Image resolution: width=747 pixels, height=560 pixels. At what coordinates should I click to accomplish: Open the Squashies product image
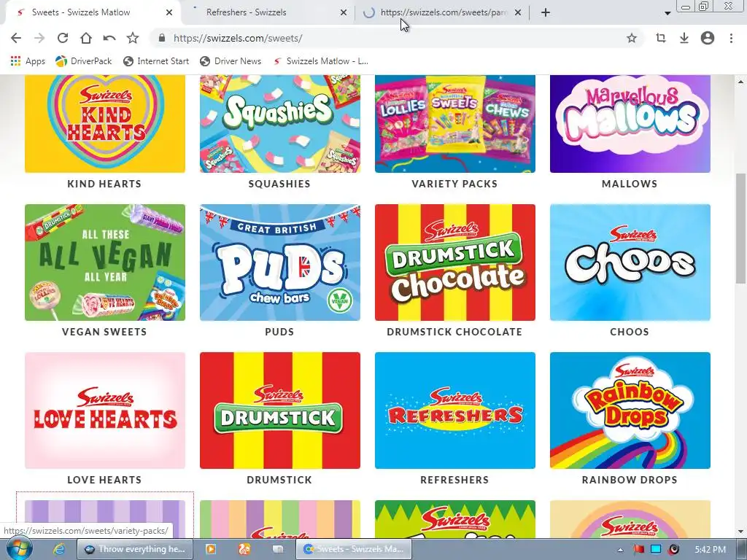[279, 124]
